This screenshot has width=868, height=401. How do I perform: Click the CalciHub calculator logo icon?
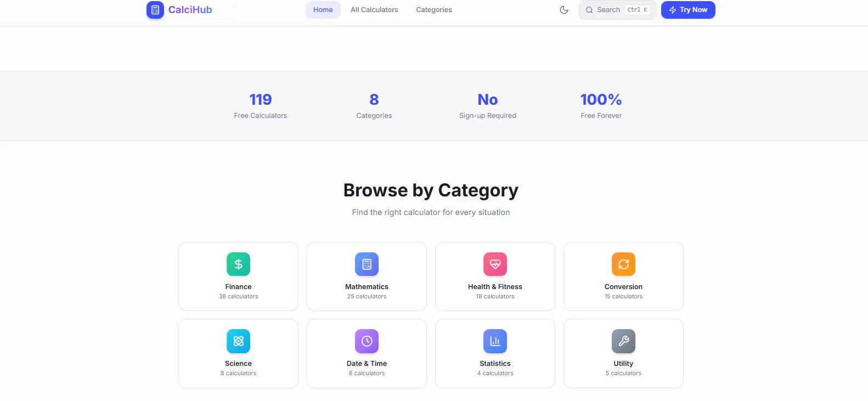(x=155, y=10)
